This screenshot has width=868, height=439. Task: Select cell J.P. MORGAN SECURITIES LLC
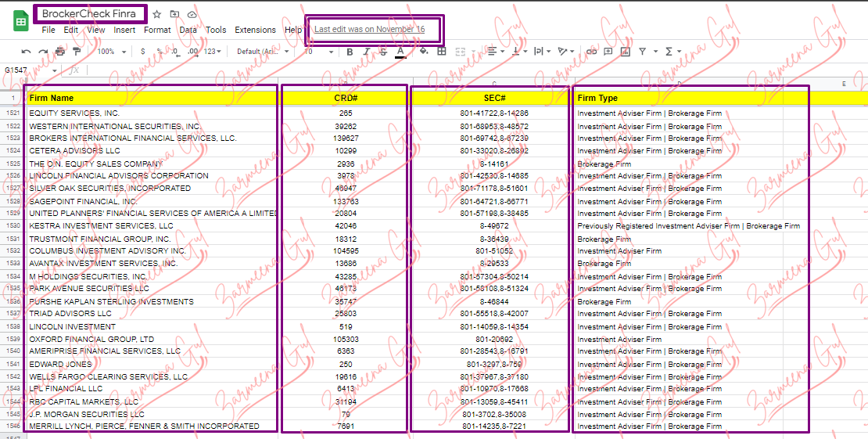(151, 414)
